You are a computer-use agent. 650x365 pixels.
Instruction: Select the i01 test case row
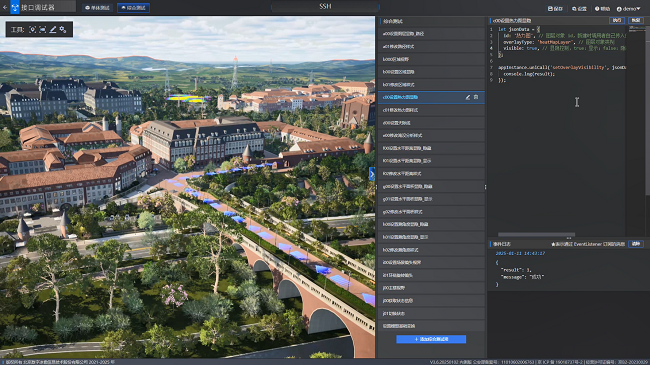(431, 275)
